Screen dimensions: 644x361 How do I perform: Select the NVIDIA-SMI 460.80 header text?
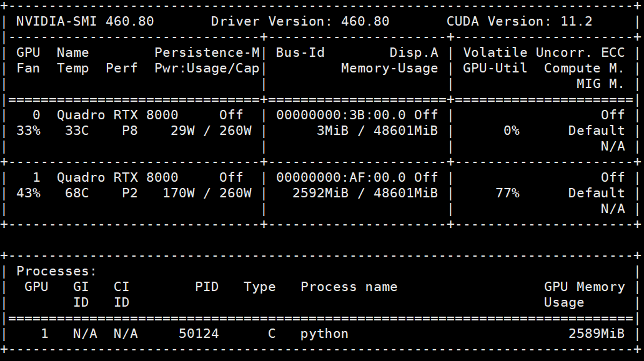point(85,21)
